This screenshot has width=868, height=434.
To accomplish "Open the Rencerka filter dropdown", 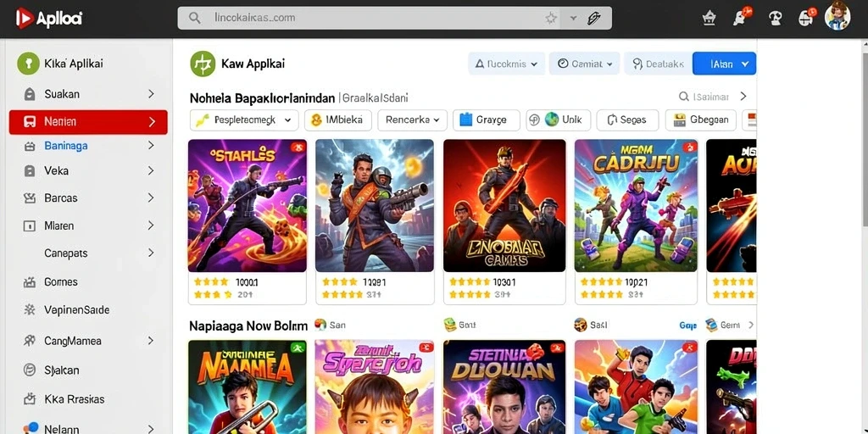I will coord(413,120).
